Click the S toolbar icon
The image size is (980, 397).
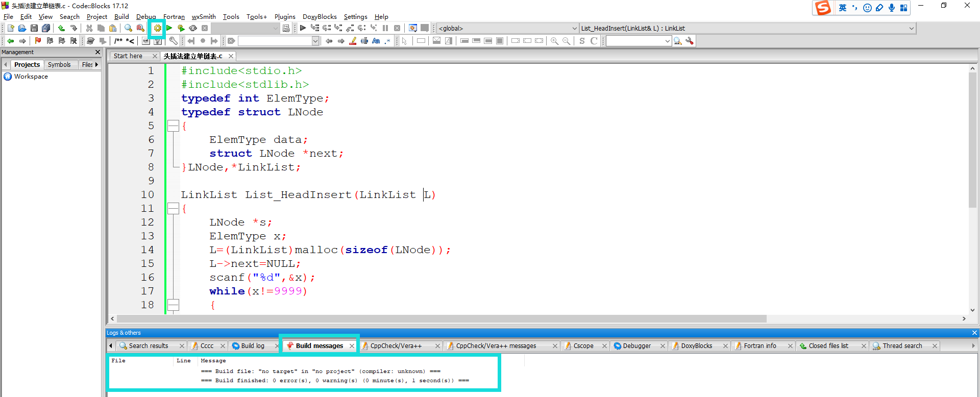click(x=582, y=41)
